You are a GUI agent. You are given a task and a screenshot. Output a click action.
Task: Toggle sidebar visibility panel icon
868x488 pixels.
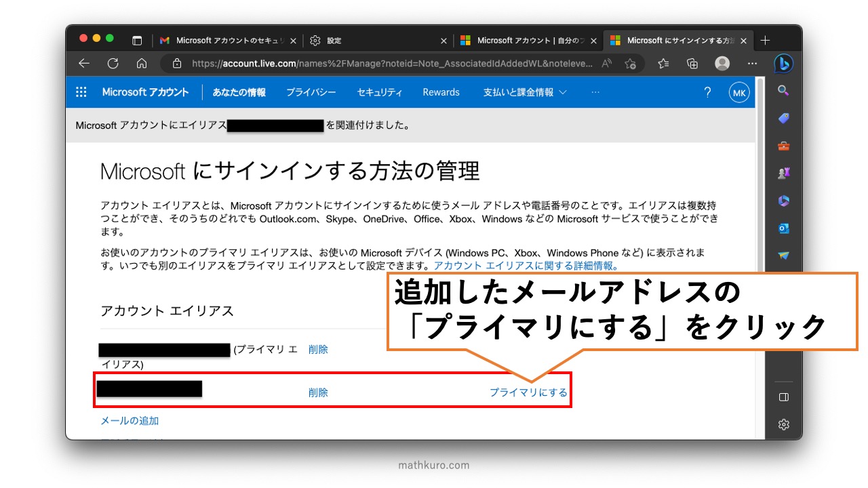[x=783, y=396]
